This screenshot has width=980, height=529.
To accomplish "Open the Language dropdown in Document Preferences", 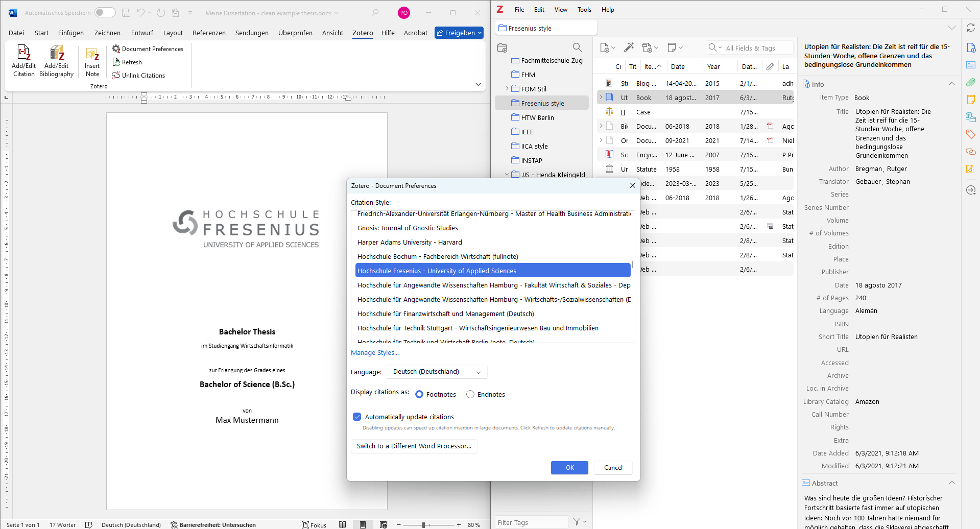I will pos(436,372).
